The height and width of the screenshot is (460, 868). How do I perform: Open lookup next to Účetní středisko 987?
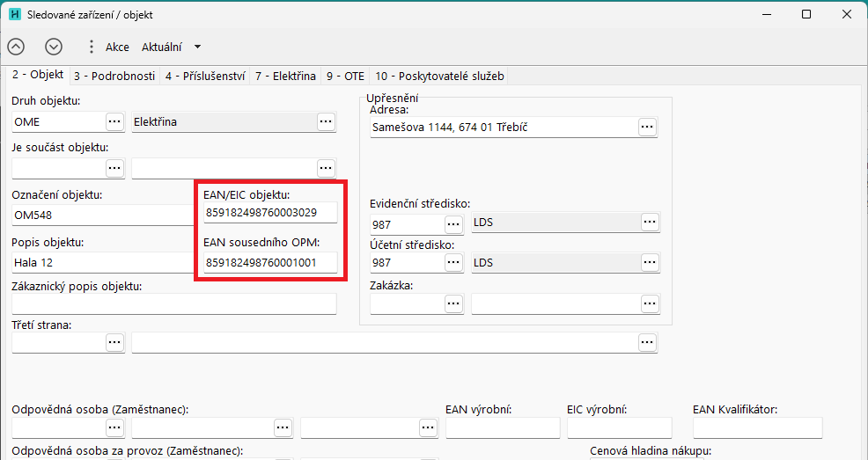[x=453, y=263]
